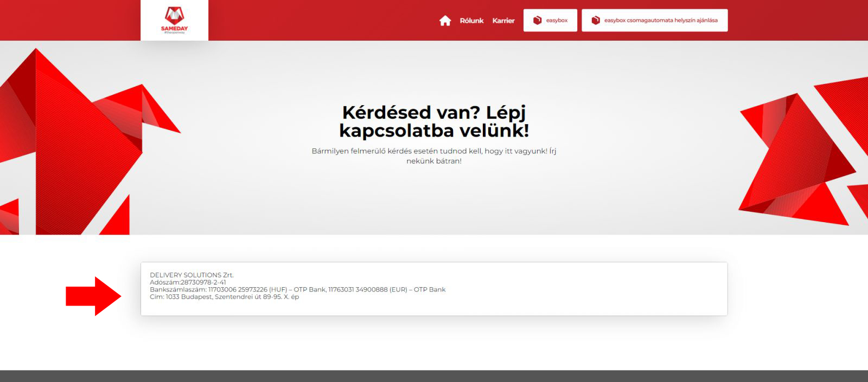Click the DELIVERY SOLUTIONS Zrt. company name
The image size is (868, 382).
[192, 275]
